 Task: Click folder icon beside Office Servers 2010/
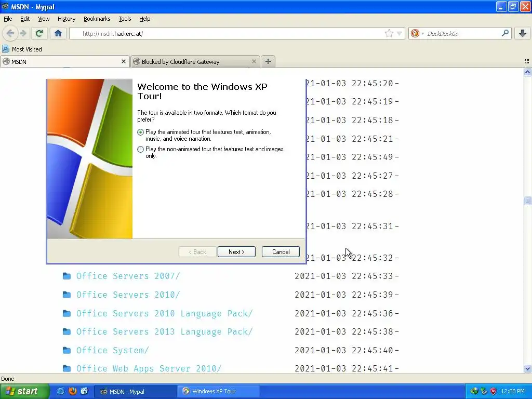[67, 295]
